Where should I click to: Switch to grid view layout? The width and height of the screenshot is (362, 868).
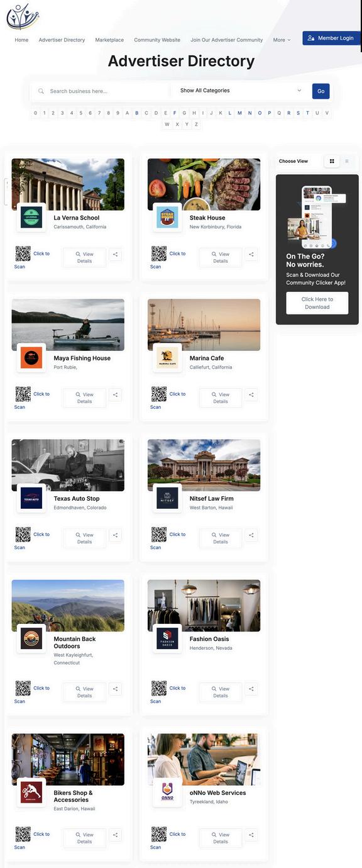click(x=332, y=161)
